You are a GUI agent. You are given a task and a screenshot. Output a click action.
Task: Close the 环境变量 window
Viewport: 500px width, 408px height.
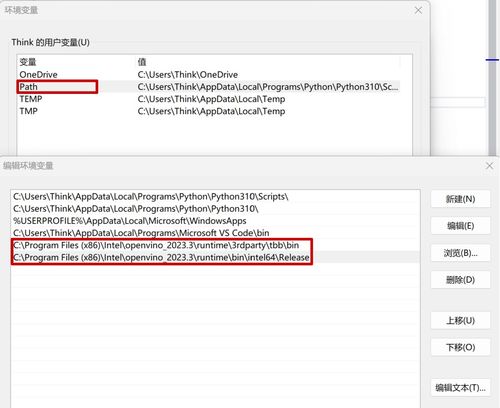click(418, 10)
